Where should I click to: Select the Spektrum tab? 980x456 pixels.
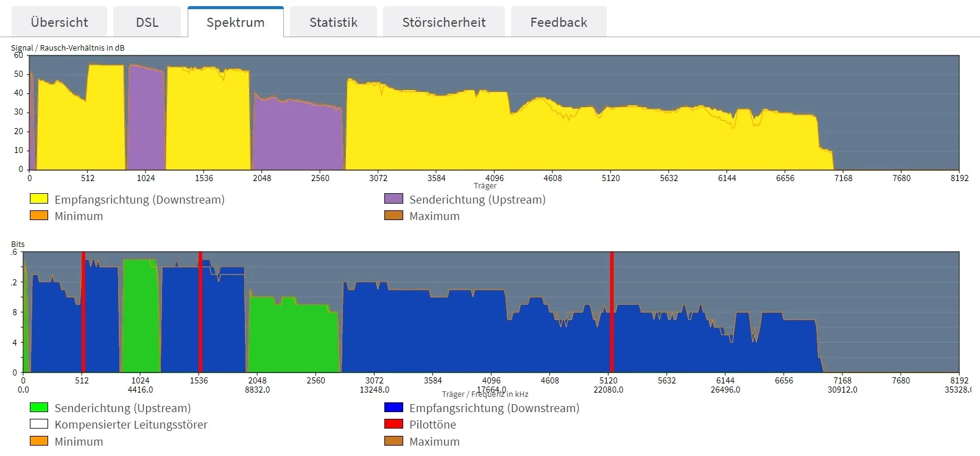(235, 22)
